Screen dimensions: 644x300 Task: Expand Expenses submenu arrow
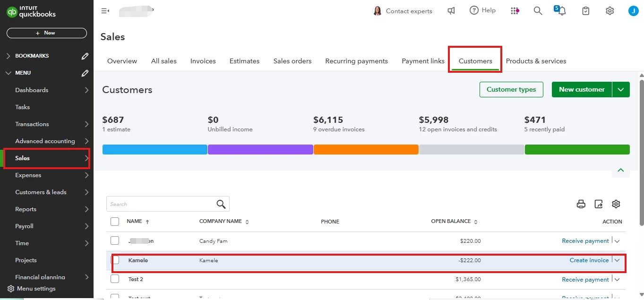coord(86,175)
